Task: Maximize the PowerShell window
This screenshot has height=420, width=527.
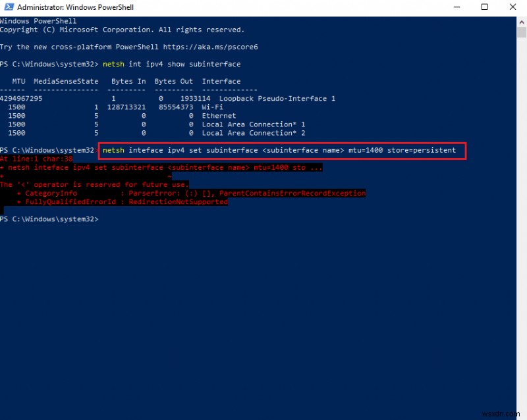Action: point(484,7)
